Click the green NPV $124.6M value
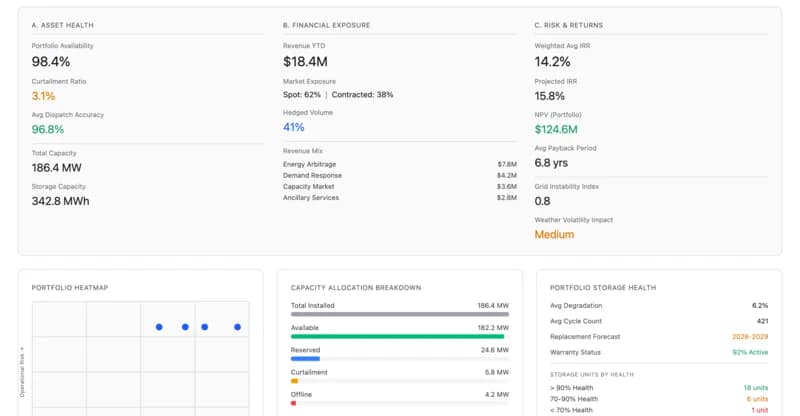Image resolution: width=800 pixels, height=416 pixels. [556, 129]
